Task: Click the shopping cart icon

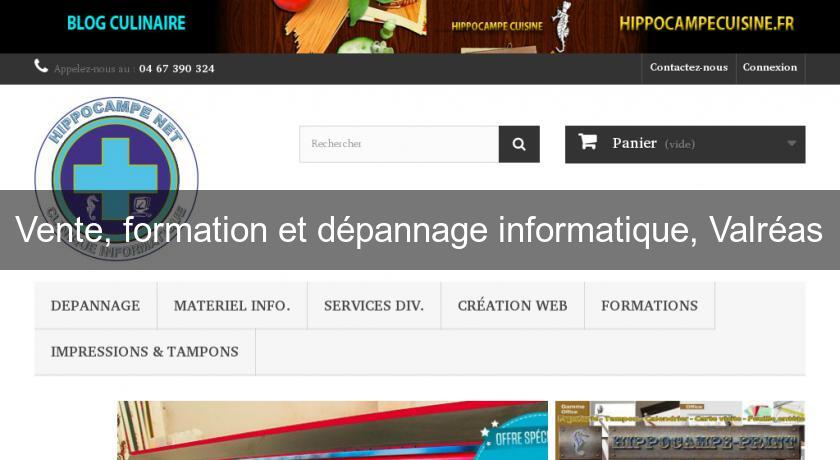Action: [x=588, y=142]
